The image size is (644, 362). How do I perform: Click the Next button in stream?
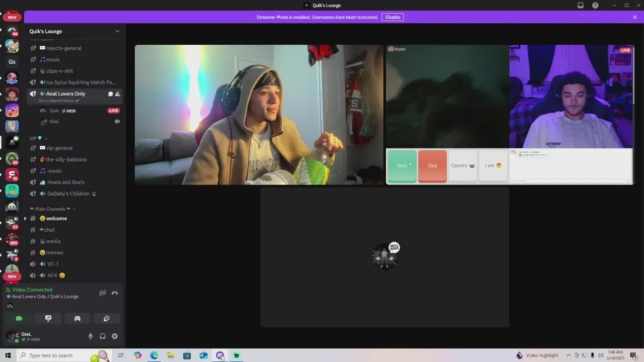(x=402, y=165)
